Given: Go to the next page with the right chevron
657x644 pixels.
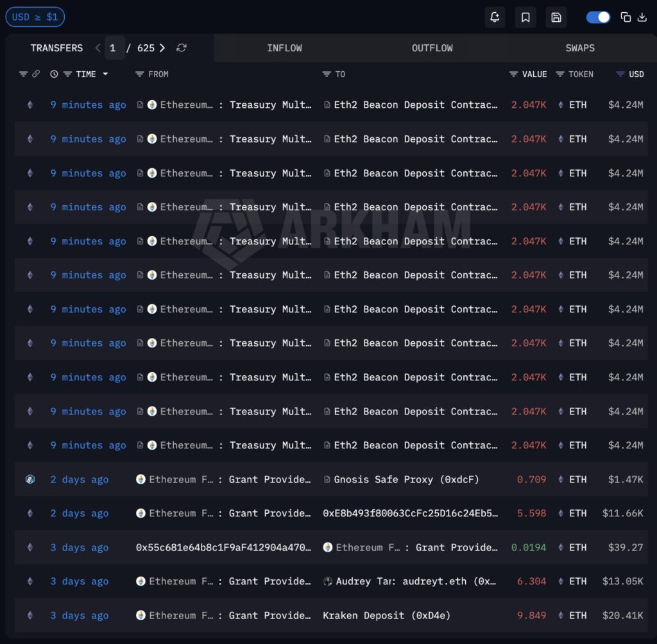Looking at the screenshot, I should point(162,47).
